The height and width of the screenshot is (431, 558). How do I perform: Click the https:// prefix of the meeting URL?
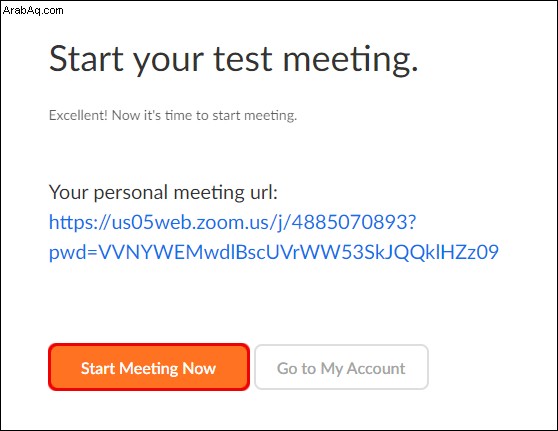tap(80, 222)
